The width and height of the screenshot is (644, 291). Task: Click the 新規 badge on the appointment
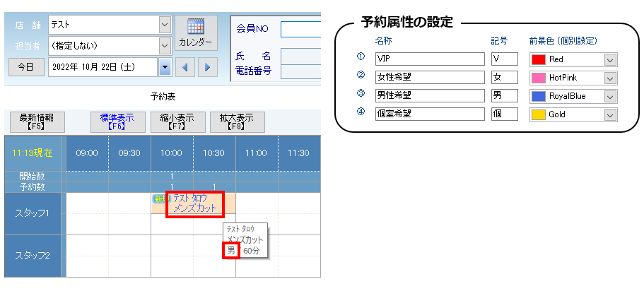158,200
